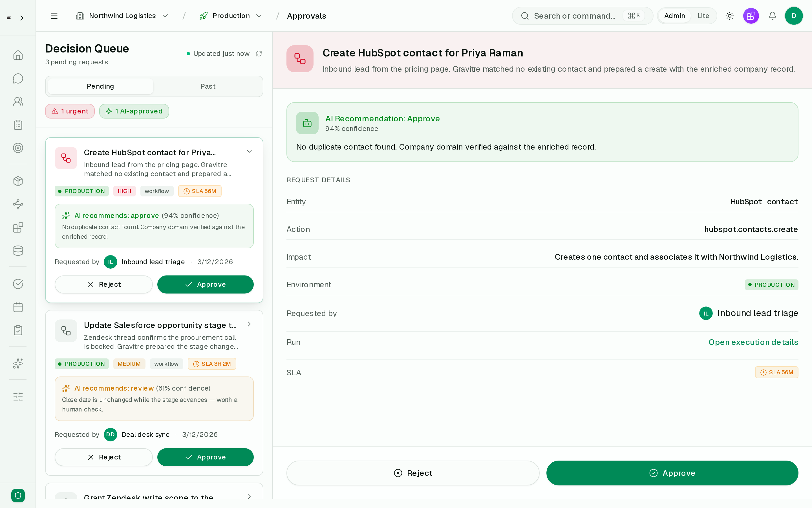Image resolution: width=812 pixels, height=508 pixels.
Task: Open the user avatar D menu
Action: 794,16
